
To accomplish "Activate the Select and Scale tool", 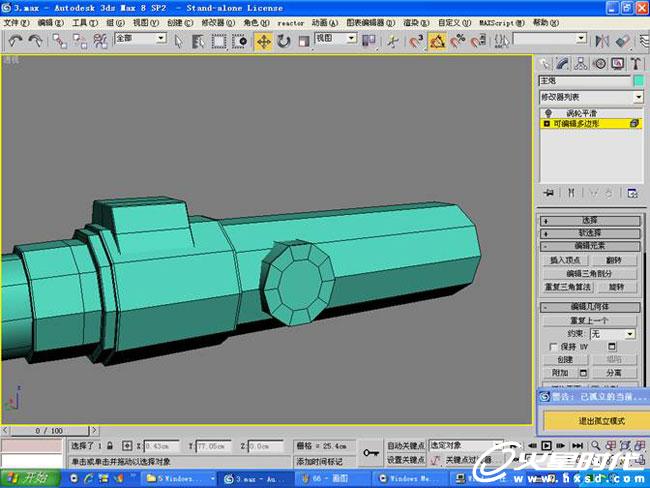I will pyautogui.click(x=304, y=41).
